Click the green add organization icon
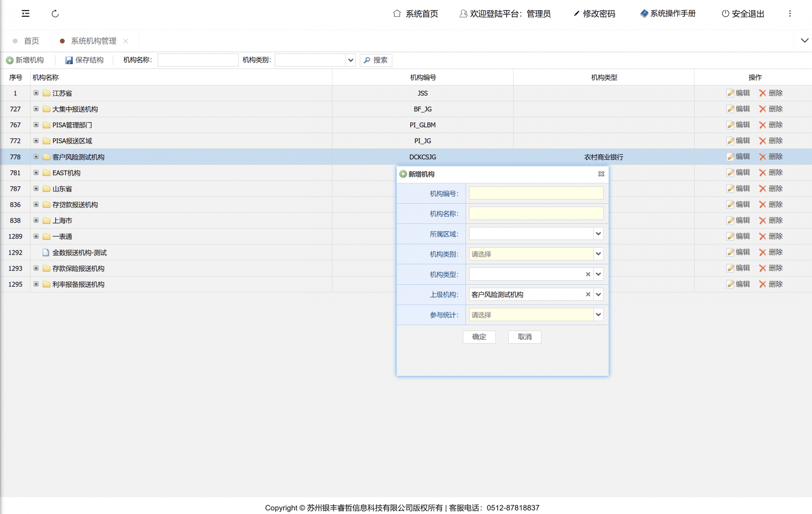 click(x=10, y=60)
